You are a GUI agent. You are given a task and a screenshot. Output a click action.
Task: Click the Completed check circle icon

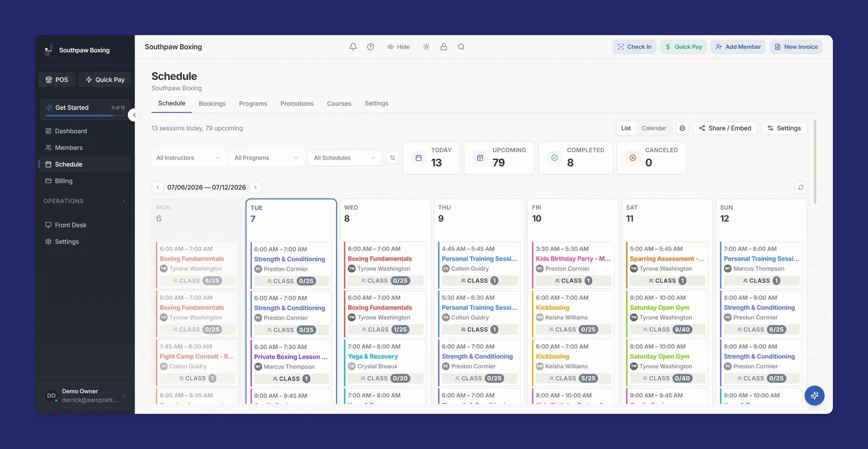tap(554, 158)
